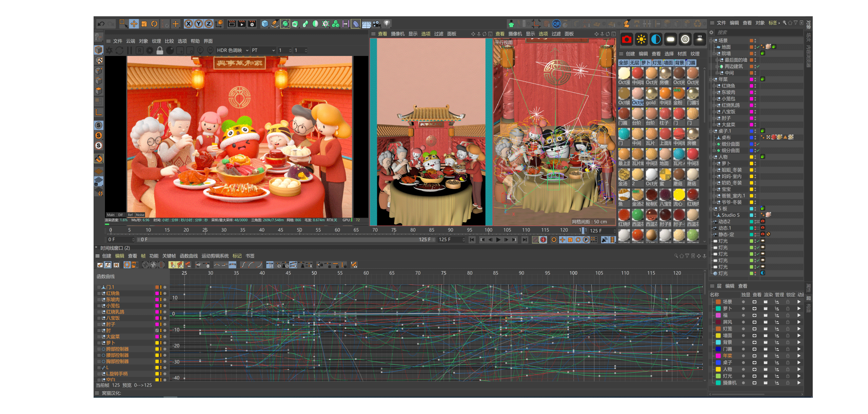868x414 pixels.
Task: Select the 全部 tab in the material manager
Action: coord(623,63)
